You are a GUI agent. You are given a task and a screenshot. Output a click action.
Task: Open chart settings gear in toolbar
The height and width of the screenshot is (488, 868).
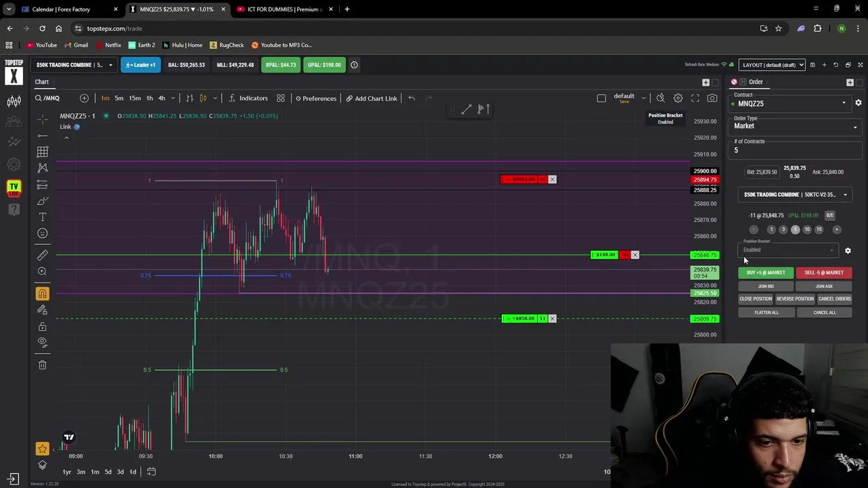(x=678, y=98)
